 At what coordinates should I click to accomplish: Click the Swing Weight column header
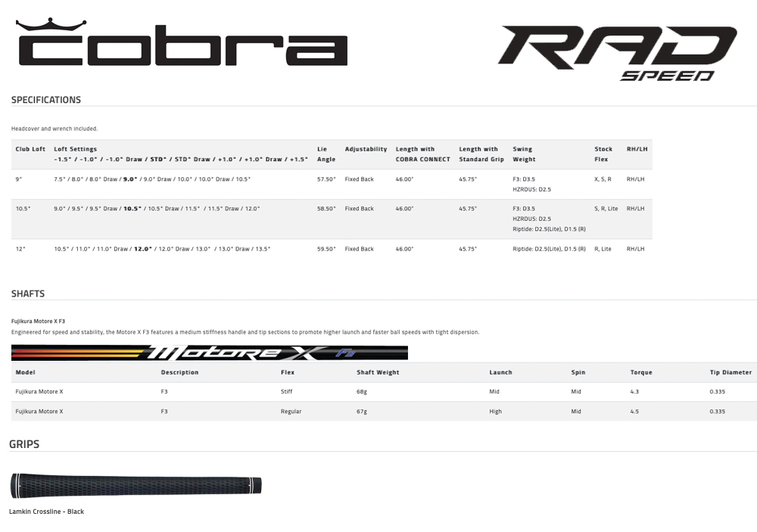(x=524, y=154)
